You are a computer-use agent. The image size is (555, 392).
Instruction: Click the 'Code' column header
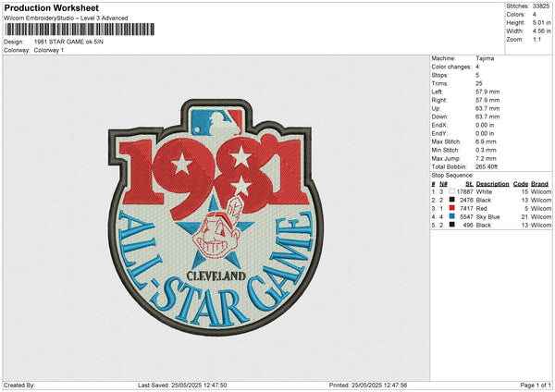point(520,184)
